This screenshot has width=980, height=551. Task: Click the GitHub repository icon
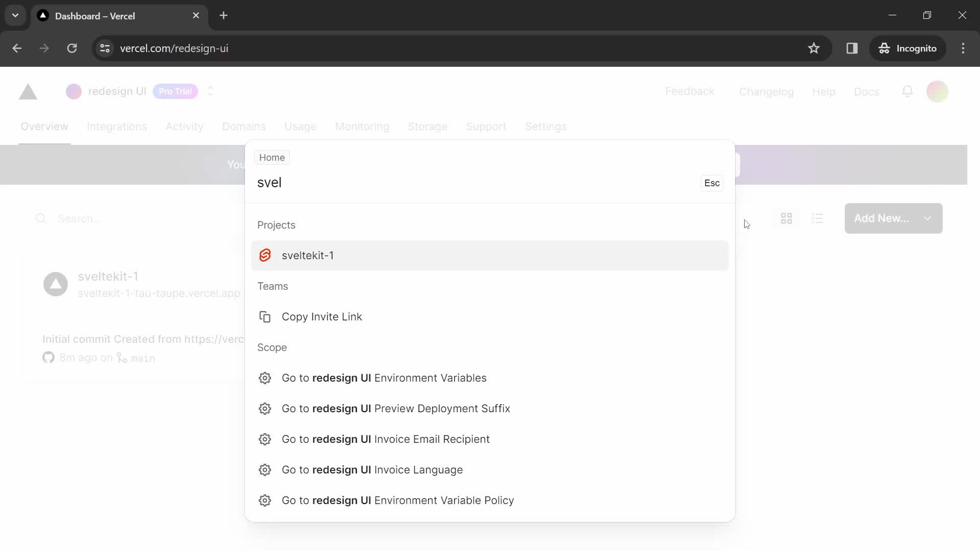click(x=48, y=357)
